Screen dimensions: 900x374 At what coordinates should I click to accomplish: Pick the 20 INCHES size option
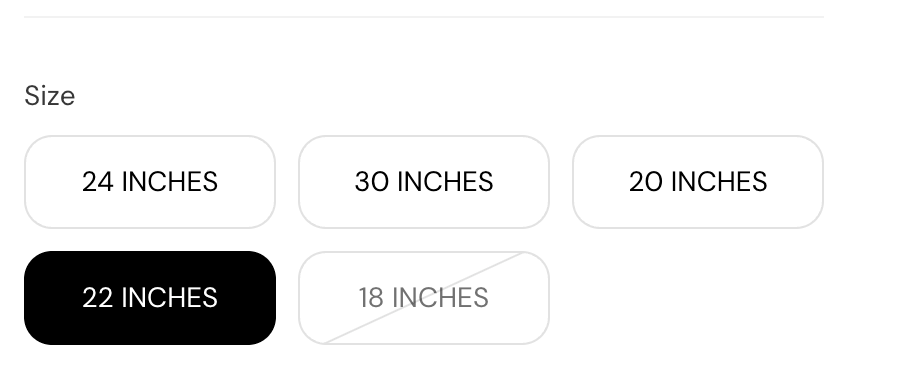point(698,182)
